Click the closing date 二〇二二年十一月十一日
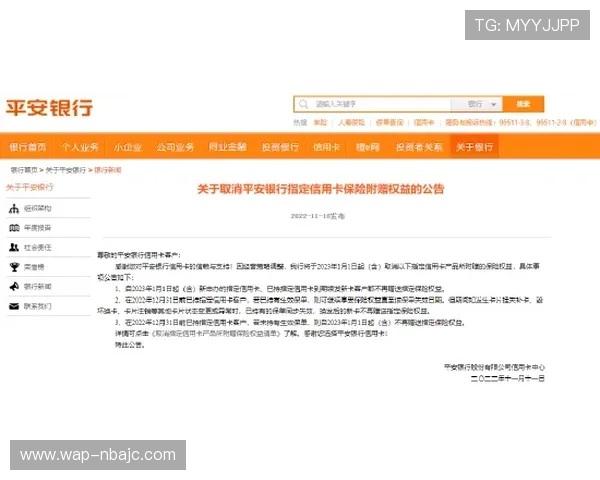The height and width of the screenshot is (480, 600). [x=507, y=379]
